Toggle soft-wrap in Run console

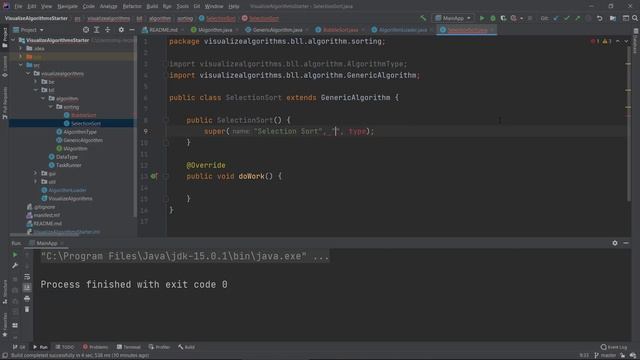pyautogui.click(x=27, y=277)
